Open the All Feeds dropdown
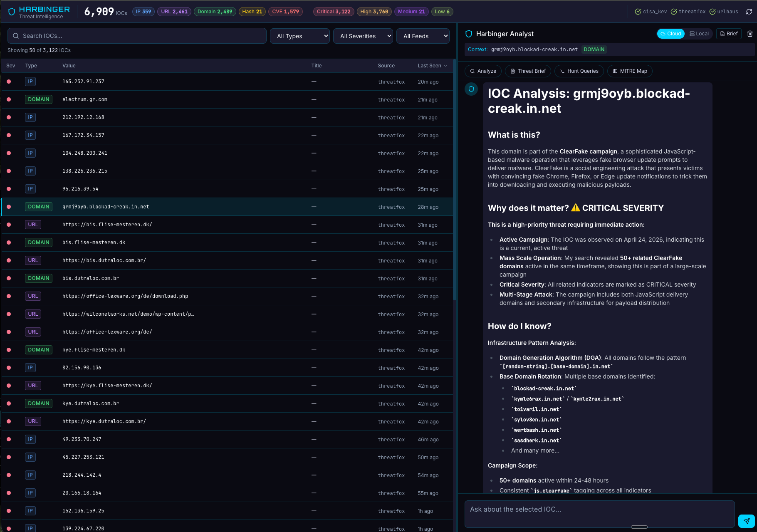Image resolution: width=757 pixels, height=532 pixels. pyautogui.click(x=423, y=36)
